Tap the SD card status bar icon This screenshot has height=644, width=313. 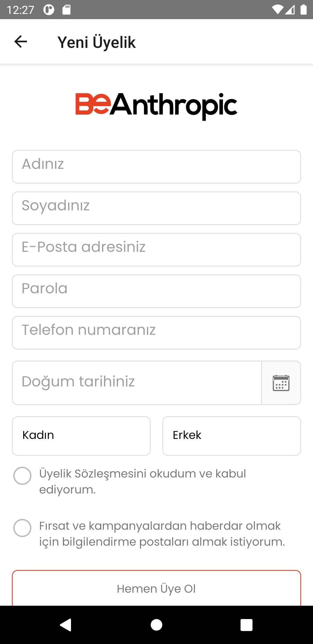(66, 10)
